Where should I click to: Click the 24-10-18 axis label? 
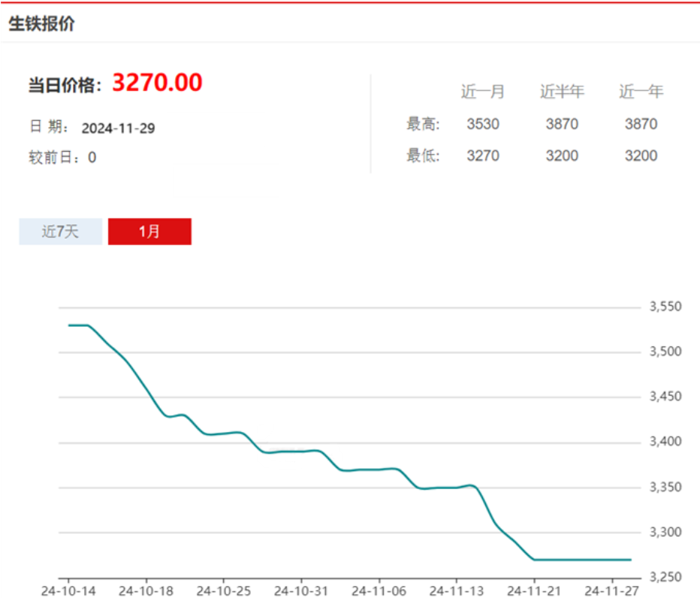[146, 590]
